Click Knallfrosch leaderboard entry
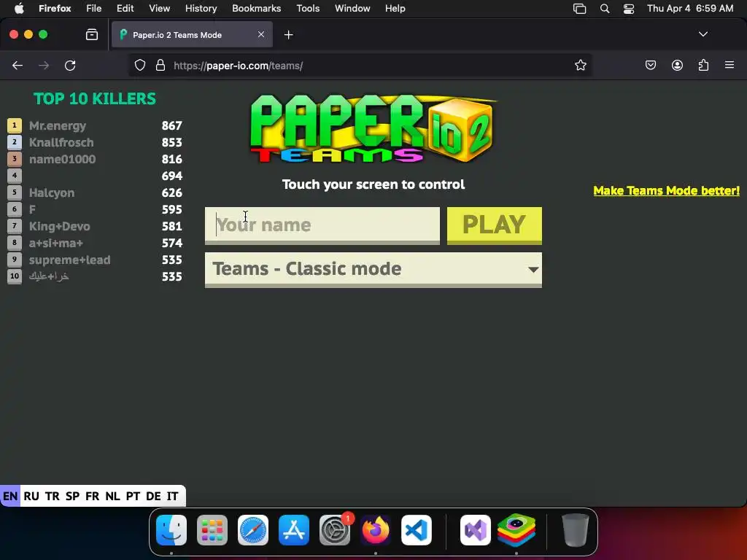Image resolution: width=747 pixels, height=560 pixels. pyautogui.click(x=61, y=142)
